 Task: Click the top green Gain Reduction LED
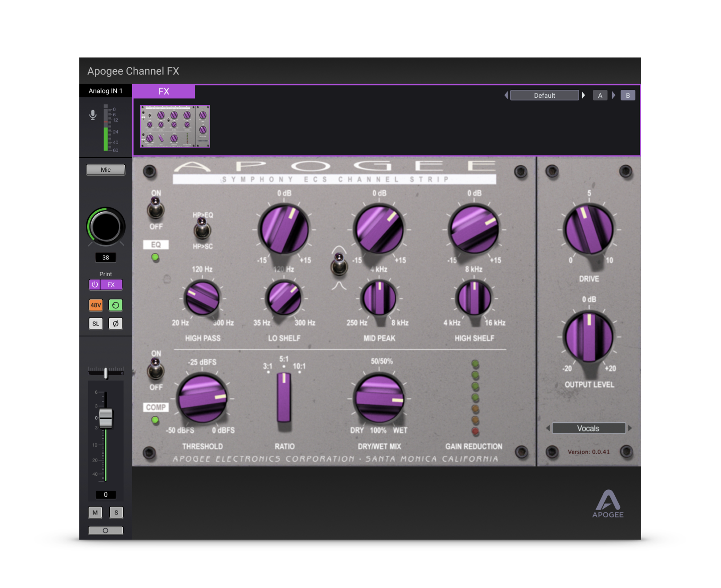click(x=475, y=364)
